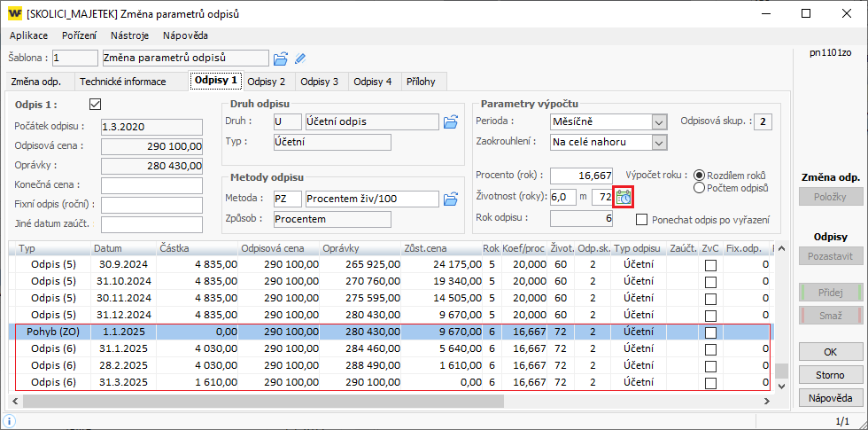Switch to the Technické informace tab
Image resolution: width=868 pixels, height=430 pixels.
123,82
